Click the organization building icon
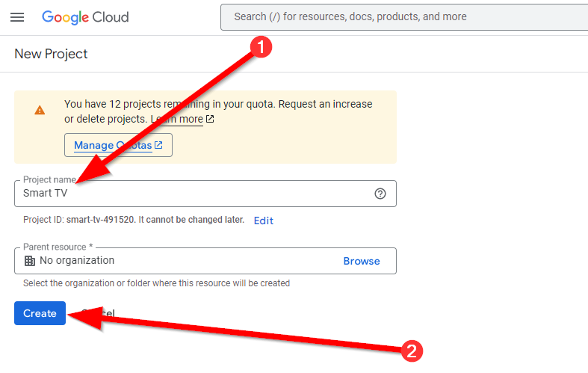Image resolution: width=588 pixels, height=373 pixels. 30,261
